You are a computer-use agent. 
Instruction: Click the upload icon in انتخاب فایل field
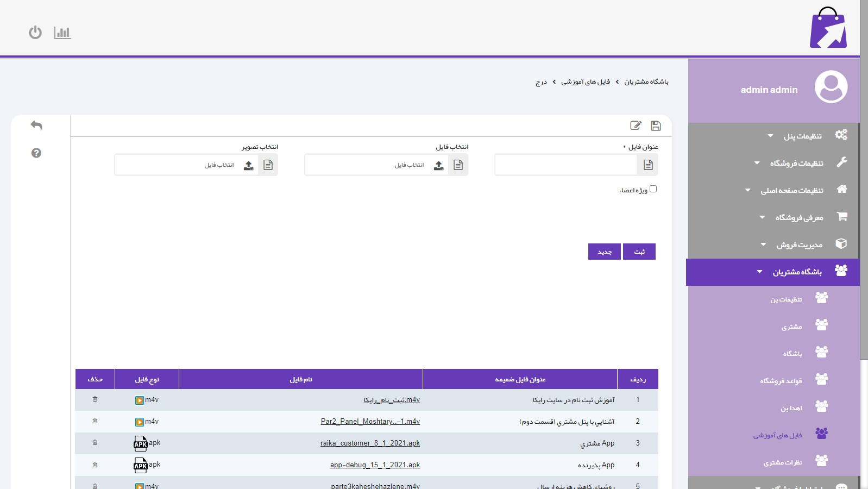pos(439,165)
